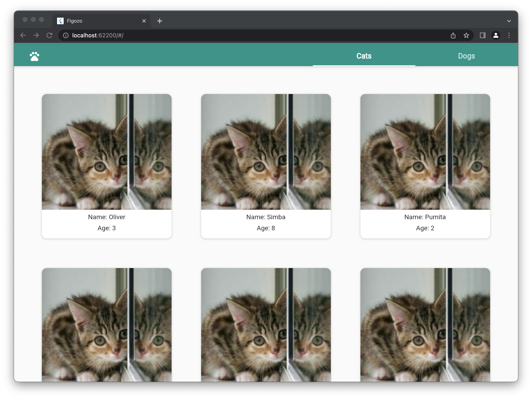Click the 'Name: Oliver' text
This screenshot has width=532, height=399.
[107, 217]
